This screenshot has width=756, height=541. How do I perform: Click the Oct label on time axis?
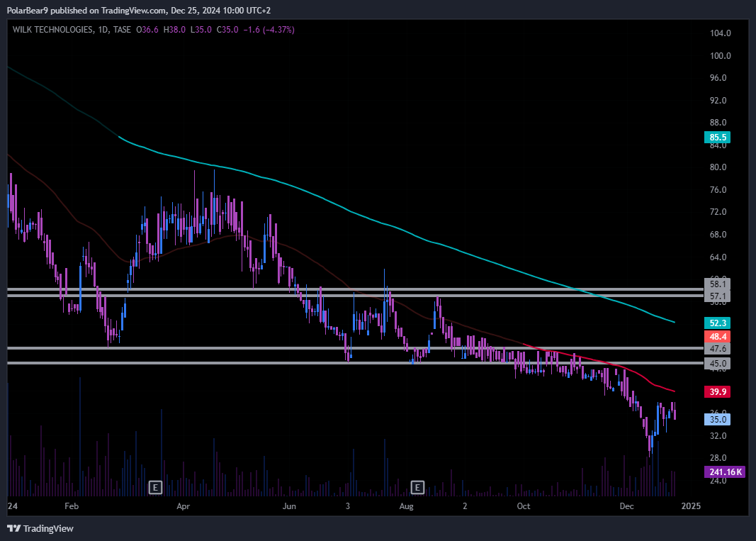[524, 506]
